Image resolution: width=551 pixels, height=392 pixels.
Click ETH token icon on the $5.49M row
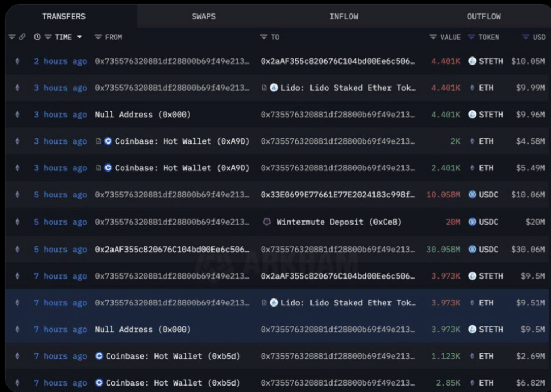pyautogui.click(x=472, y=168)
